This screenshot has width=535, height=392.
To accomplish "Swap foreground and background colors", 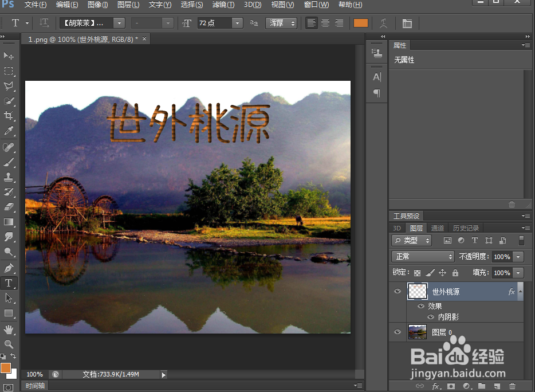I will [13, 355].
